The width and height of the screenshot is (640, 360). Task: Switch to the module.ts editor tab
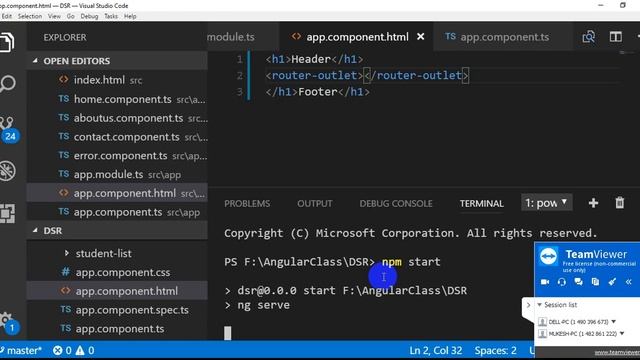[243, 37]
